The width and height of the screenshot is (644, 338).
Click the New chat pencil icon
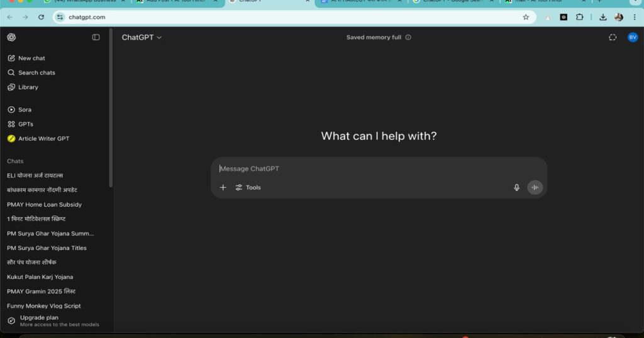[11, 58]
